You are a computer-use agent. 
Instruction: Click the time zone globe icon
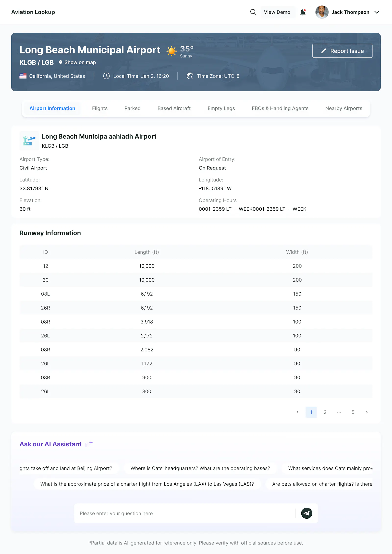point(190,76)
